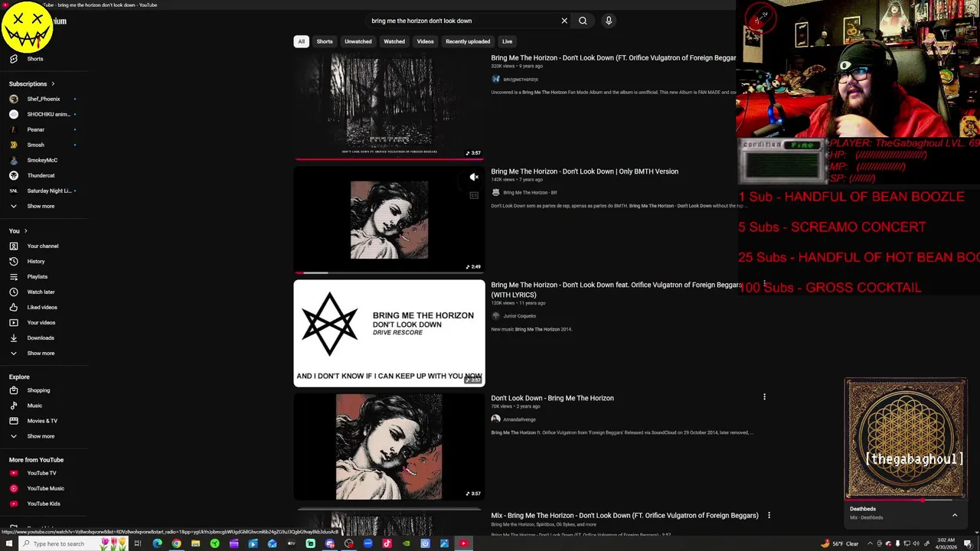Open the taskbar clock and date
Image resolution: width=980 pixels, height=551 pixels.
coord(946,543)
